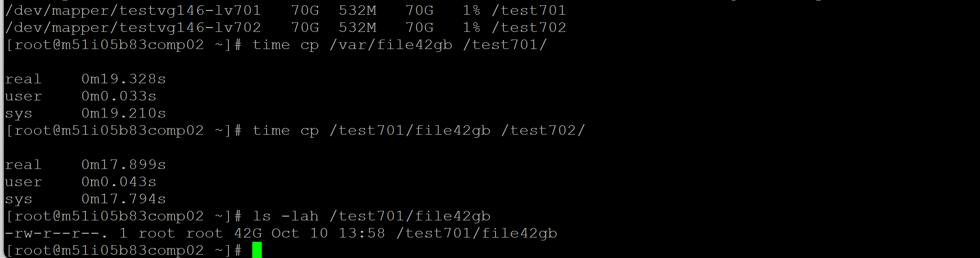Click the ls -lah command text
Viewport: 980px width, 258px height.
coord(286,216)
